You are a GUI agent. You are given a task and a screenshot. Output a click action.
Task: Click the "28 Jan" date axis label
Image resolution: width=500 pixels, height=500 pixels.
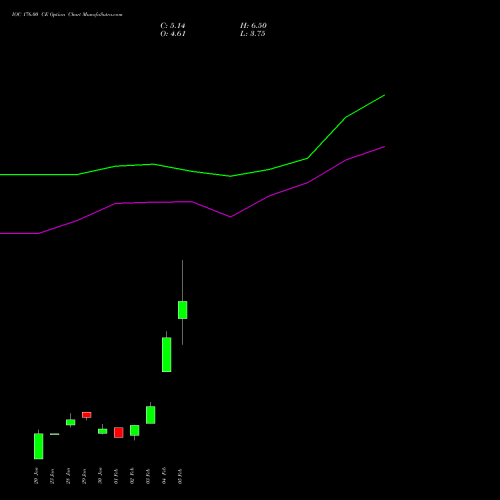click(x=68, y=476)
